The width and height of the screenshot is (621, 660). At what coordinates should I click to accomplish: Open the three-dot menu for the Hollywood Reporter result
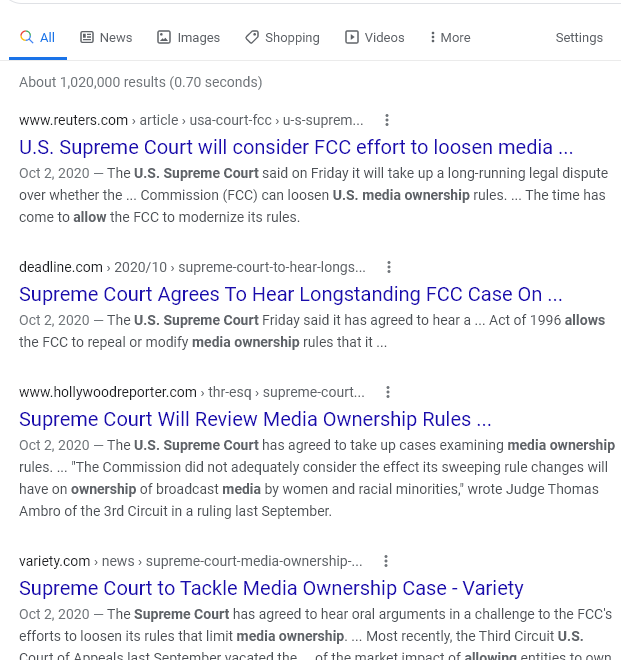[x=388, y=392]
